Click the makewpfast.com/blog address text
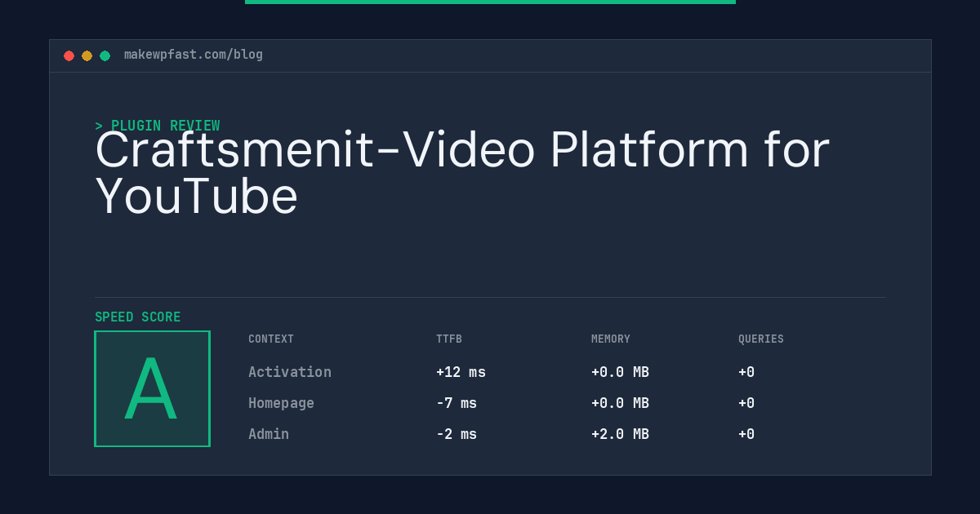This screenshot has width=980, height=514. (194, 55)
